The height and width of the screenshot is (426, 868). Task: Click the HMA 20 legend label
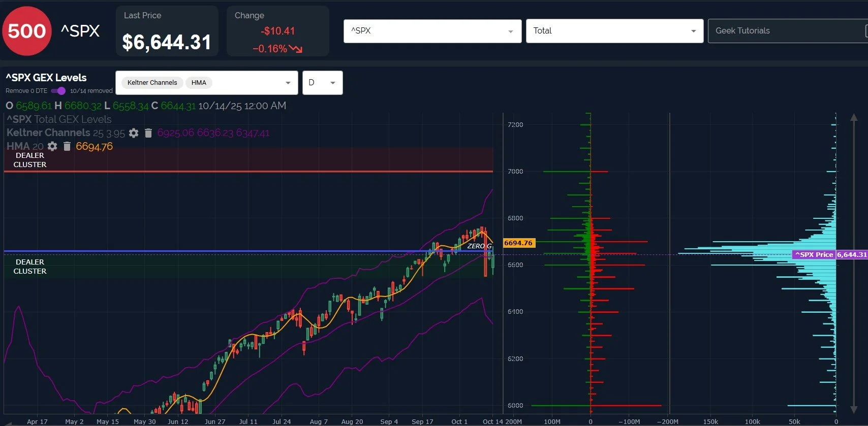25,146
